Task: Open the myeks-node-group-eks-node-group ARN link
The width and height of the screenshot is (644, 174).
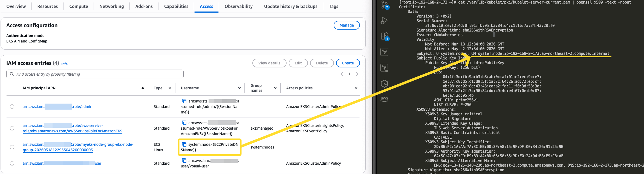Action: click(78, 147)
